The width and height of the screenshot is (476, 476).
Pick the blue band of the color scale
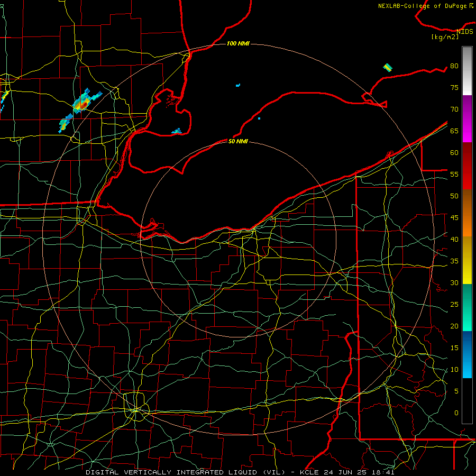pos(467,354)
